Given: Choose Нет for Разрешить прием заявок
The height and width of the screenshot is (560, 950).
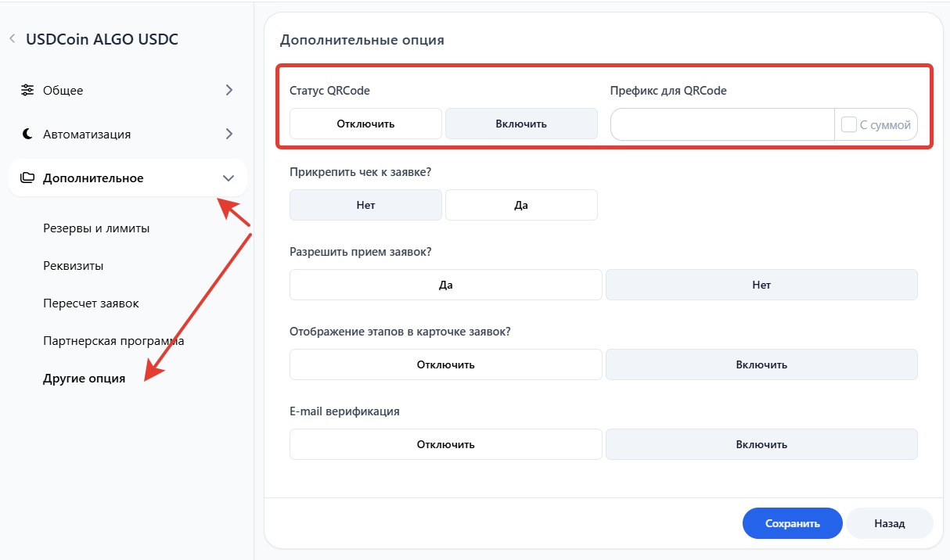Looking at the screenshot, I should 761,285.
